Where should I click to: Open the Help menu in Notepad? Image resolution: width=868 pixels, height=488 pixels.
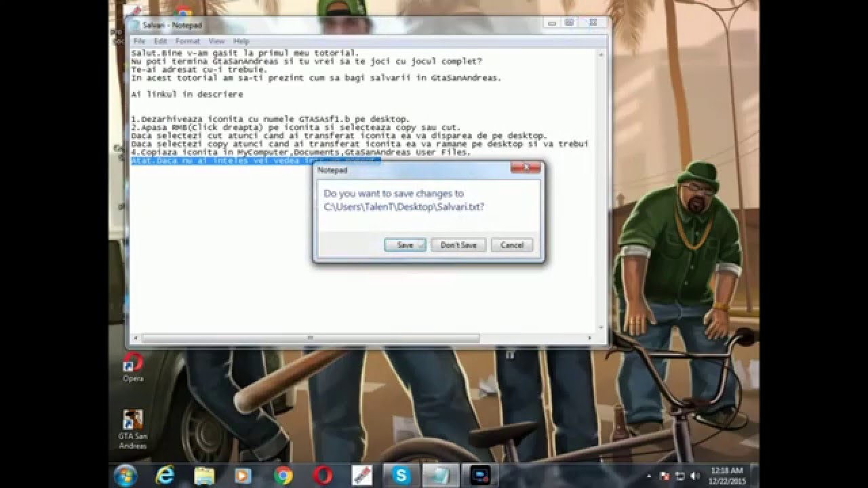pyautogui.click(x=241, y=41)
